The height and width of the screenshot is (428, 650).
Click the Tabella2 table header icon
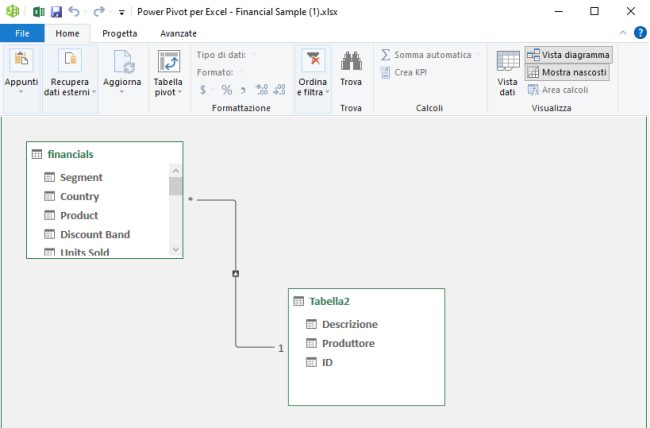pyautogui.click(x=298, y=301)
